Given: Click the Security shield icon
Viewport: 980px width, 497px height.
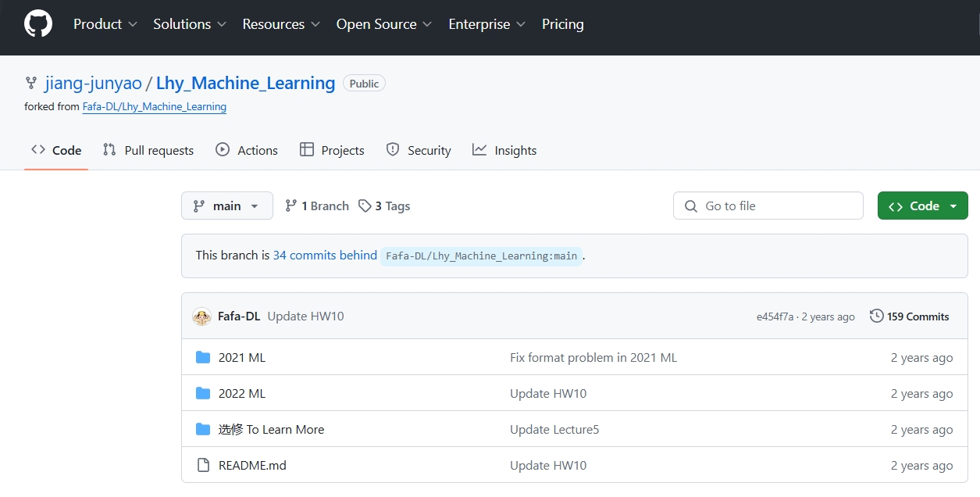Looking at the screenshot, I should [x=393, y=150].
